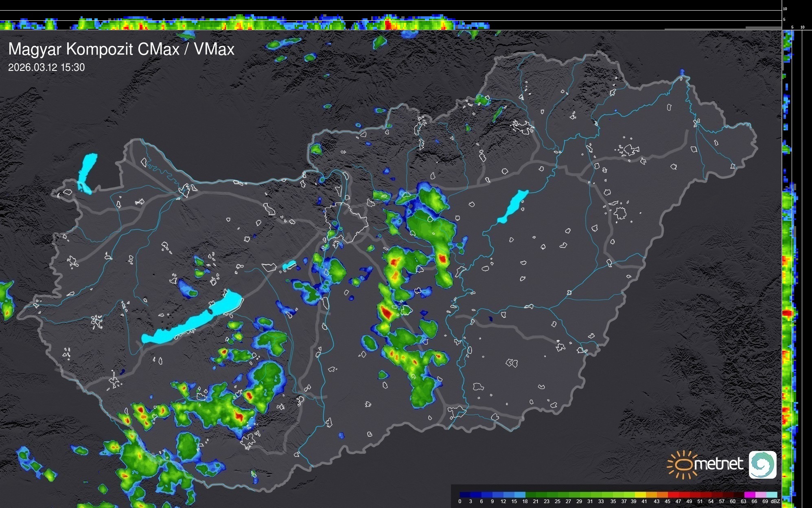Pick the magenta 63 dBZ legend swatch

749,495
